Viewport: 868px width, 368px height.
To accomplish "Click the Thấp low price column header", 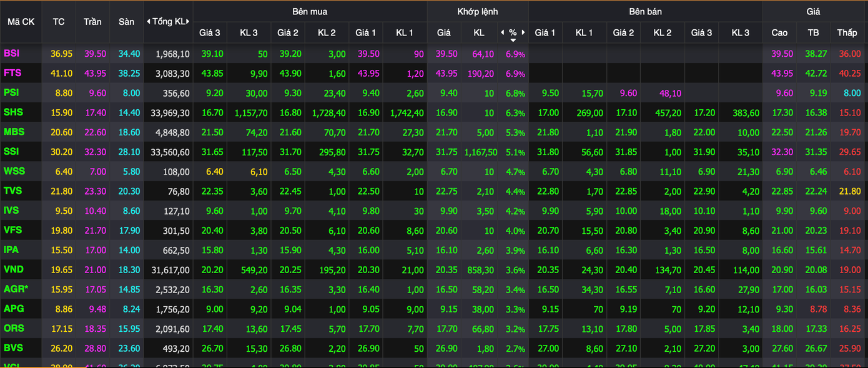I will click(847, 32).
